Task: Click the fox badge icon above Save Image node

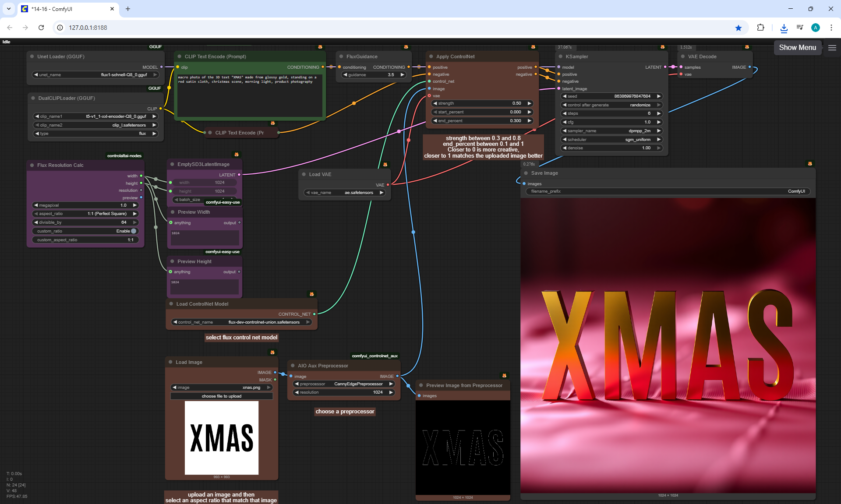Action: 810,164
